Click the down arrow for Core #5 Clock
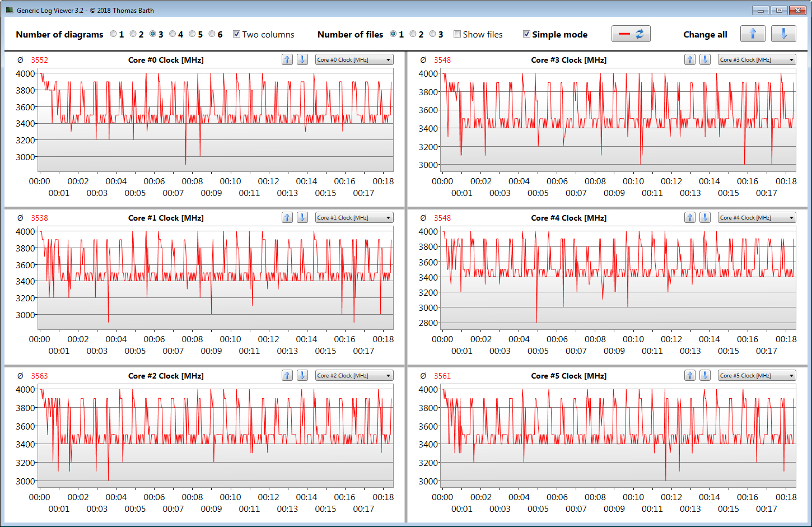The width and height of the screenshot is (812, 527). point(704,375)
